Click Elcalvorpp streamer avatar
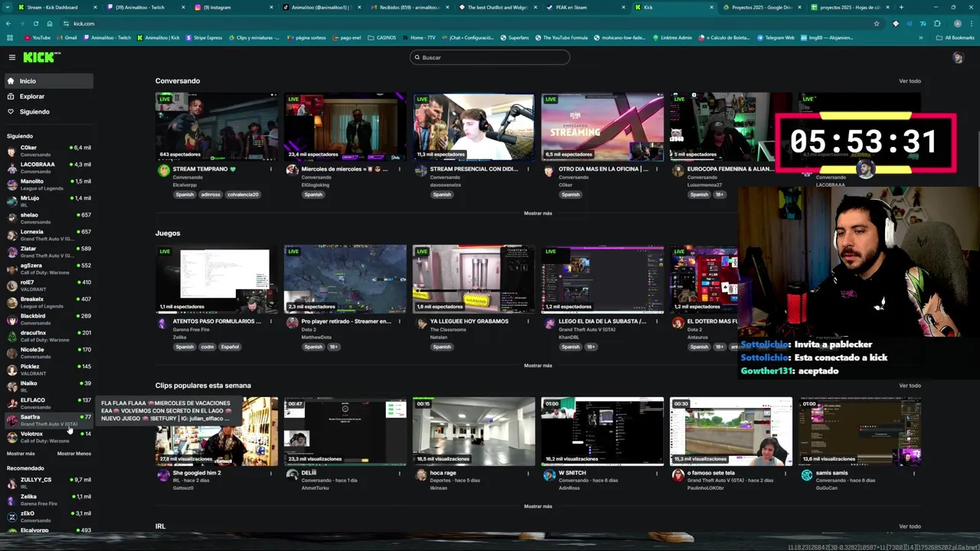The width and height of the screenshot is (980, 551). (163, 171)
